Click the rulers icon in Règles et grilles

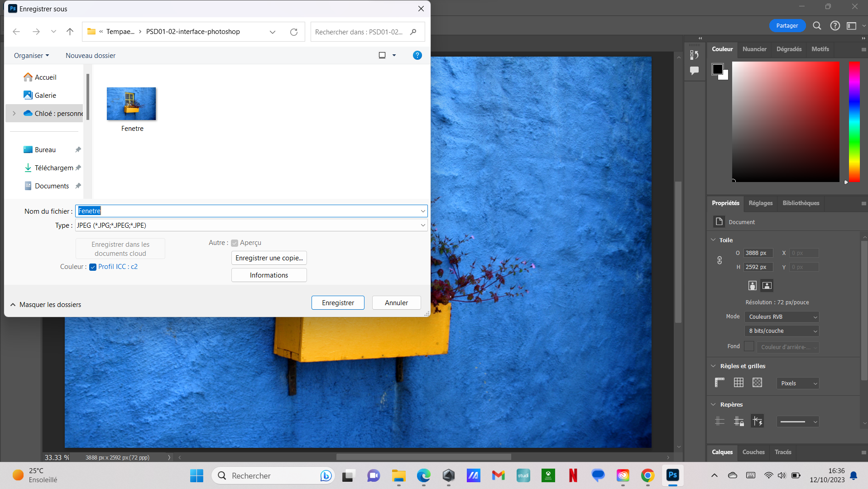click(719, 383)
